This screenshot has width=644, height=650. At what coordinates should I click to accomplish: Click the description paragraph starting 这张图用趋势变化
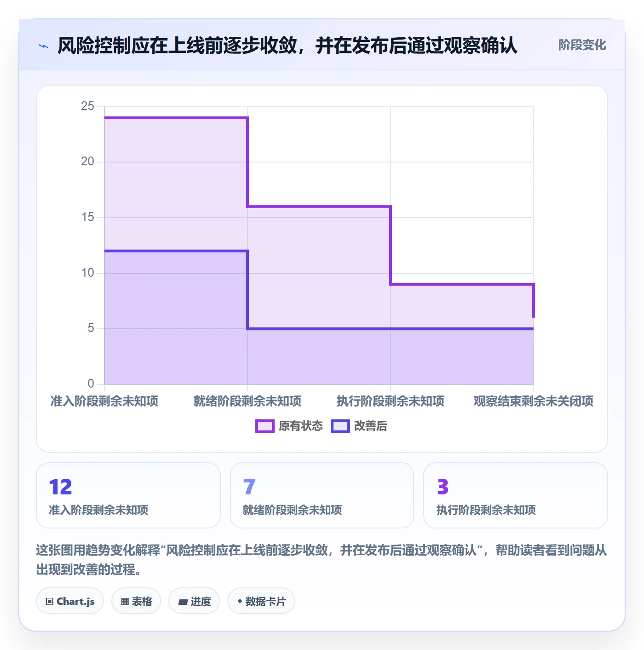point(322,560)
